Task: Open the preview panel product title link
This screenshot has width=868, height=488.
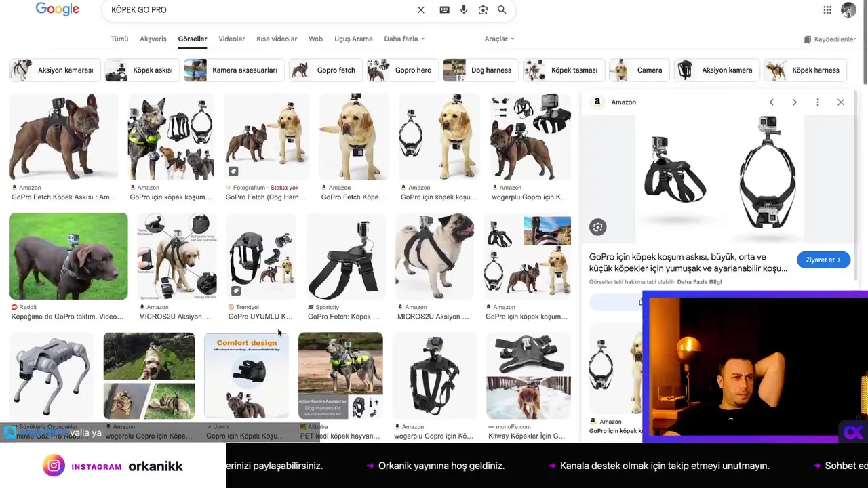Action: tap(688, 263)
